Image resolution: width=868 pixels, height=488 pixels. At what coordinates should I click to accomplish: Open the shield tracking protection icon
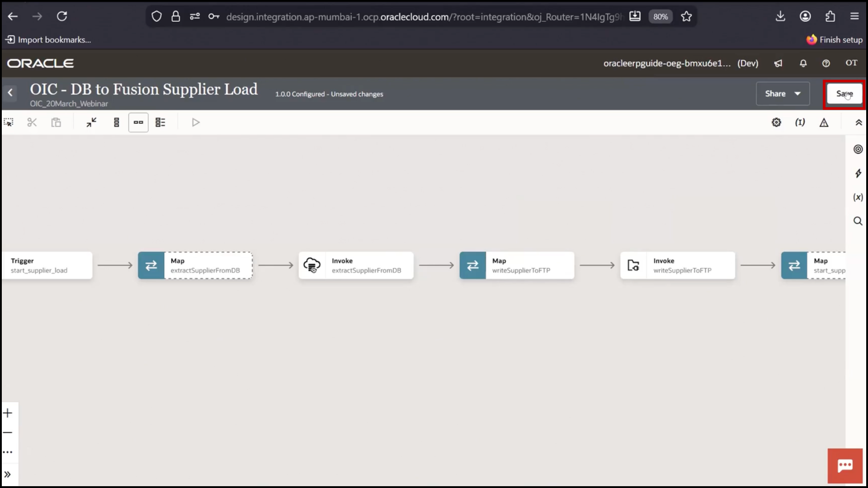tap(156, 17)
